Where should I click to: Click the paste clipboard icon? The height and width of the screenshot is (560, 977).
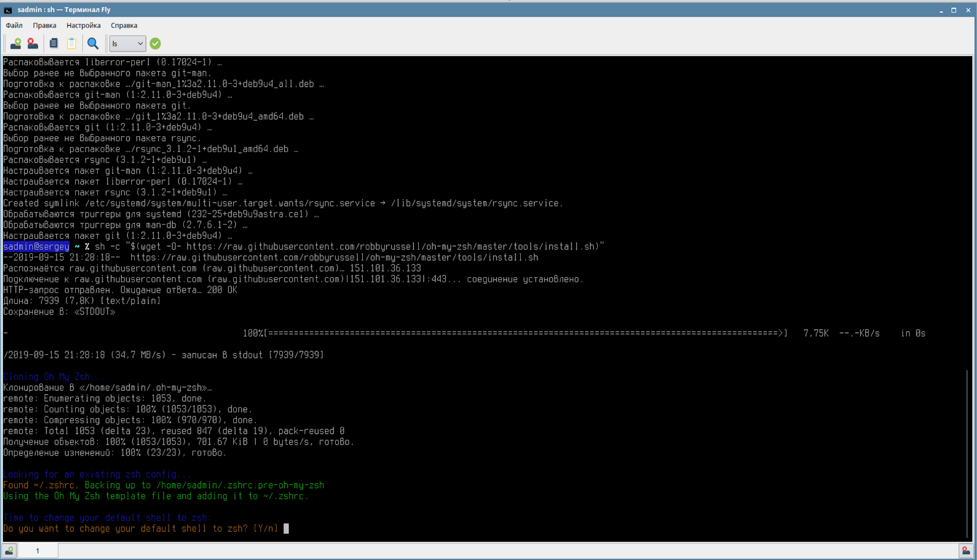tap(71, 43)
